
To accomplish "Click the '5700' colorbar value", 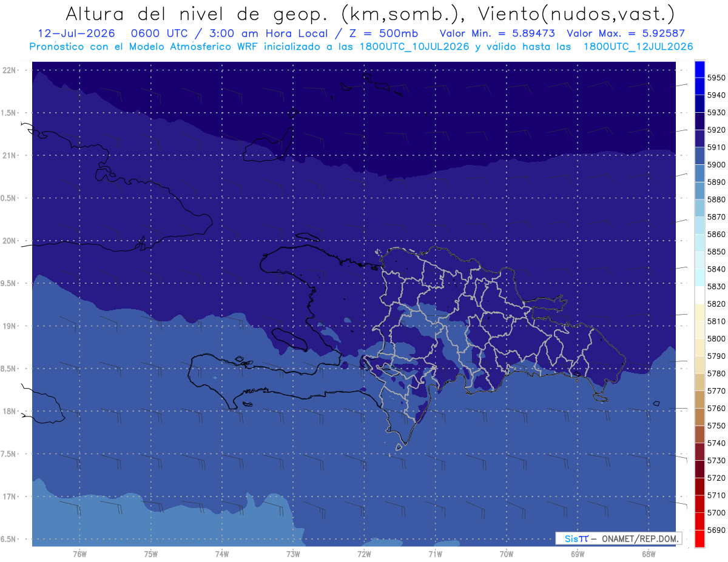I will click(716, 513).
